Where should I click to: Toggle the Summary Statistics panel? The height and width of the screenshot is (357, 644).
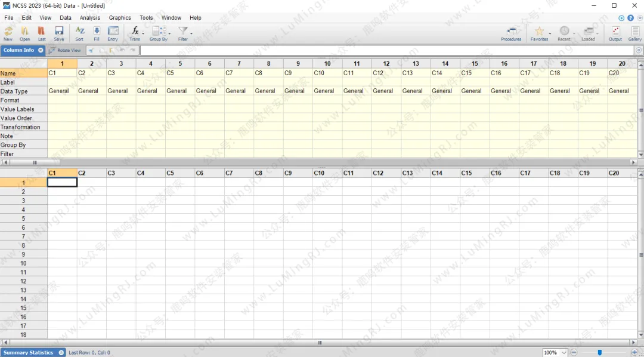pyautogui.click(x=61, y=353)
